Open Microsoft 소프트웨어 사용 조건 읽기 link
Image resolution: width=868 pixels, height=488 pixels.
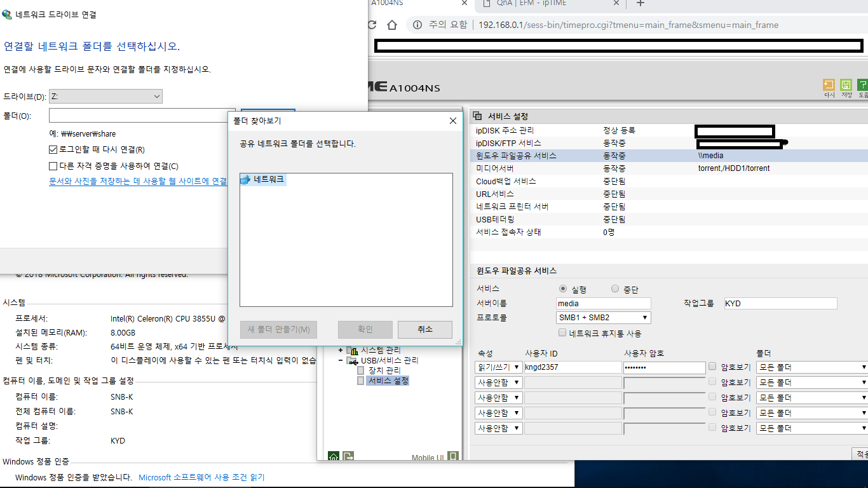201,477
